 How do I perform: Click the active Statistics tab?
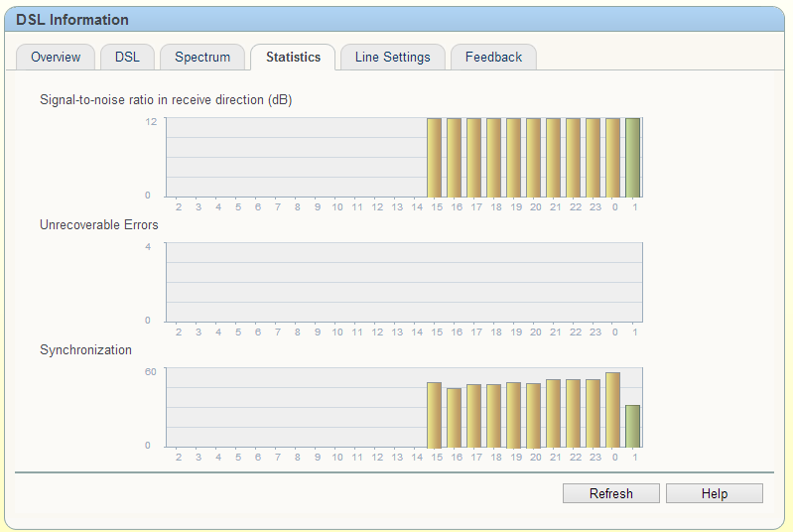coord(293,57)
